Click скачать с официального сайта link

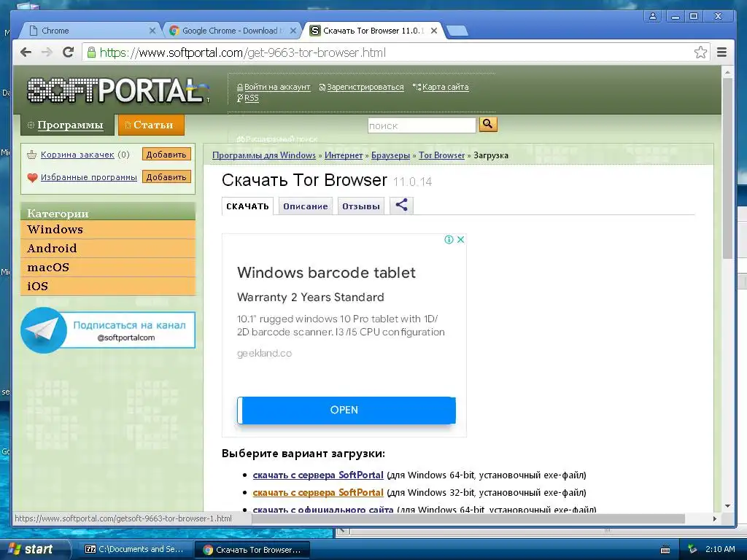(x=323, y=510)
